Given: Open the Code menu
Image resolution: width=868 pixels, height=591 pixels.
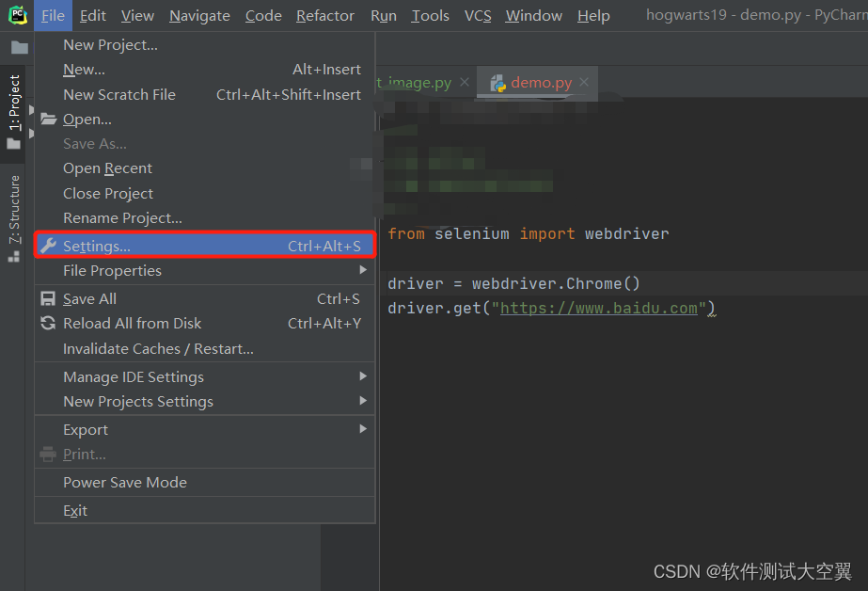Looking at the screenshot, I should tap(263, 15).
